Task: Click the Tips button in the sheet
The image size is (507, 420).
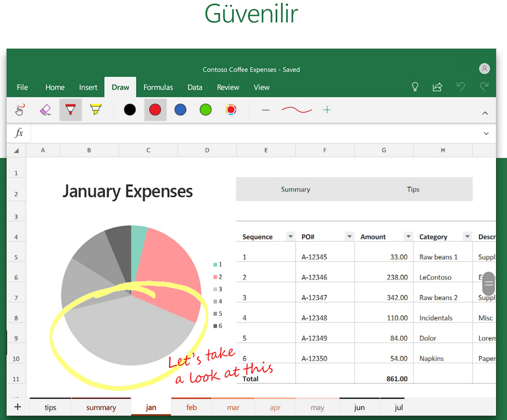Action: (413, 189)
